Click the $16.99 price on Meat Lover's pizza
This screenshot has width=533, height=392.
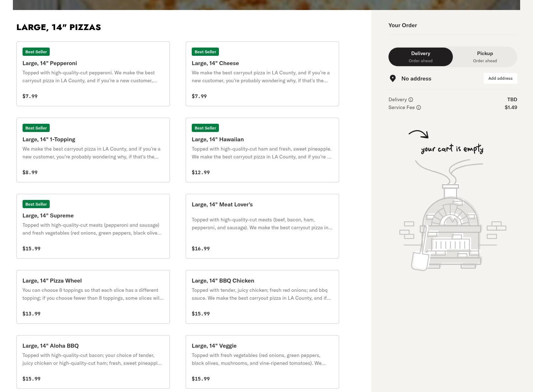tap(201, 249)
